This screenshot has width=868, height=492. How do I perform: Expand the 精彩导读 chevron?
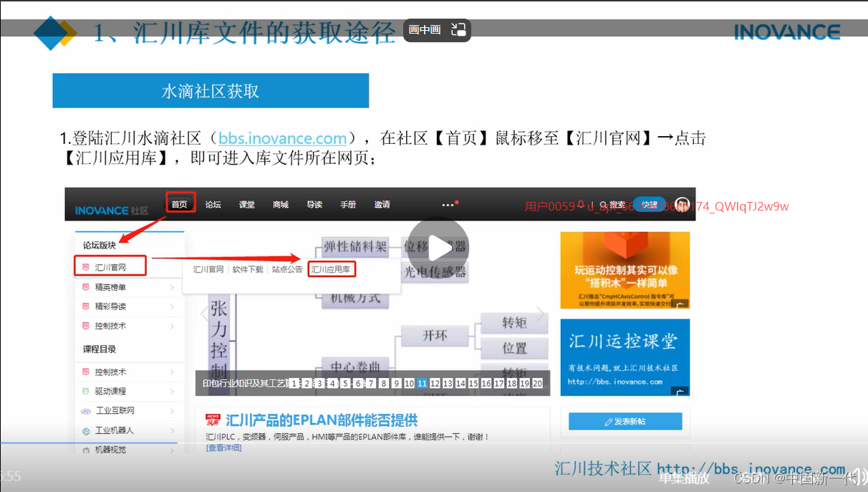click(173, 307)
